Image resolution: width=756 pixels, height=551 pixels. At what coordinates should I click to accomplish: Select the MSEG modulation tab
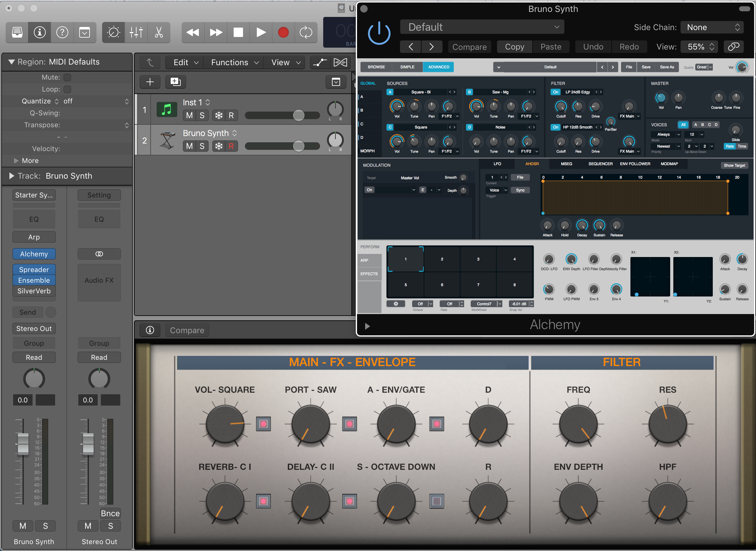(566, 164)
